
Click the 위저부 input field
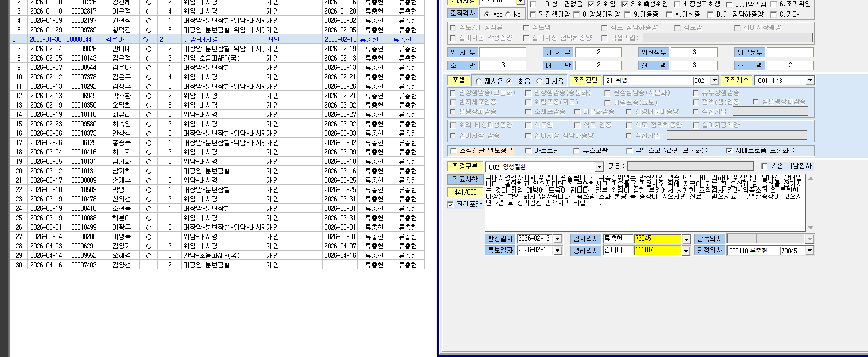[502, 52]
